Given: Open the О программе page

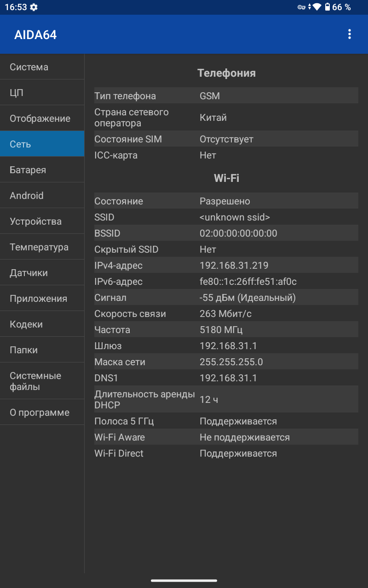Looking at the screenshot, I should point(42,413).
